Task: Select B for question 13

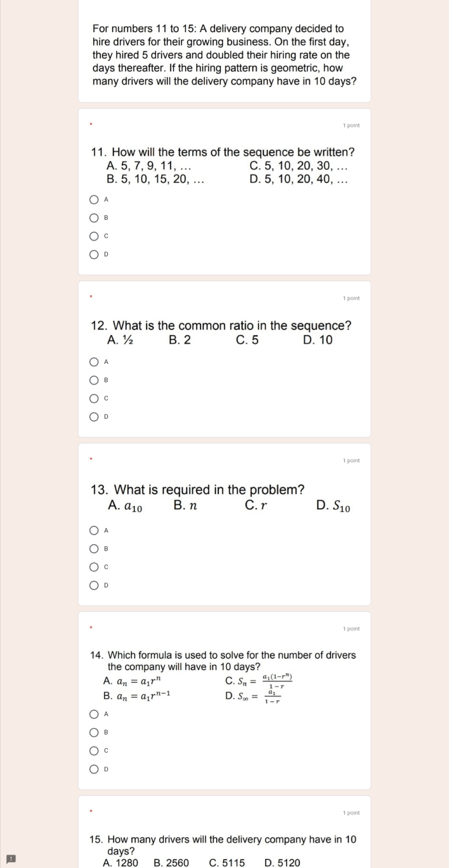Action: pyautogui.click(x=93, y=548)
